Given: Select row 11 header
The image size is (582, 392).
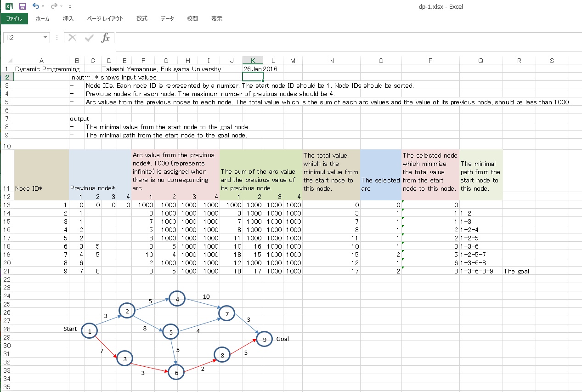Looking at the screenshot, I should point(7,188).
